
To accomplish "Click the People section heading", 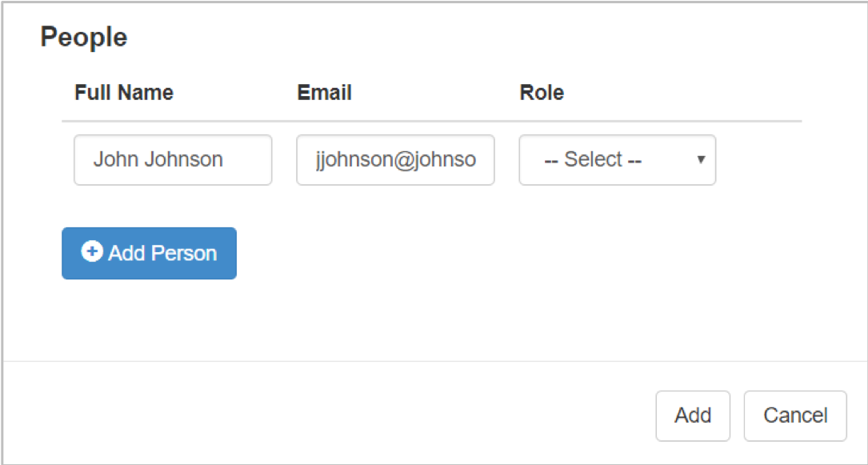I will click(84, 37).
